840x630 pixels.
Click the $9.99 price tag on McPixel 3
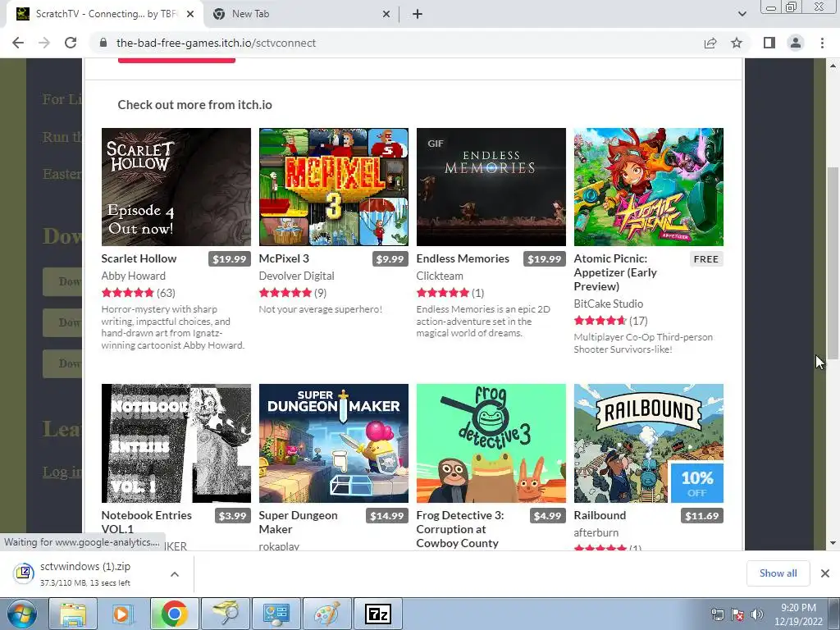390,258
